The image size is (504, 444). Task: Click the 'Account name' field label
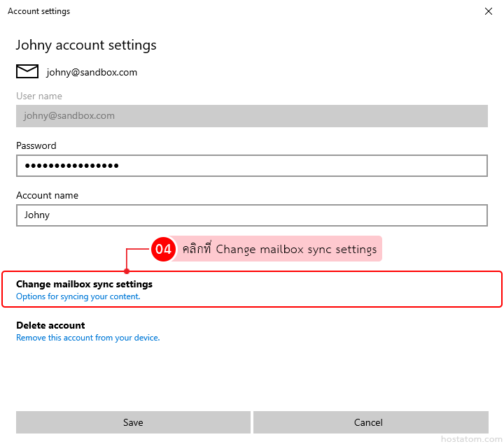click(47, 195)
